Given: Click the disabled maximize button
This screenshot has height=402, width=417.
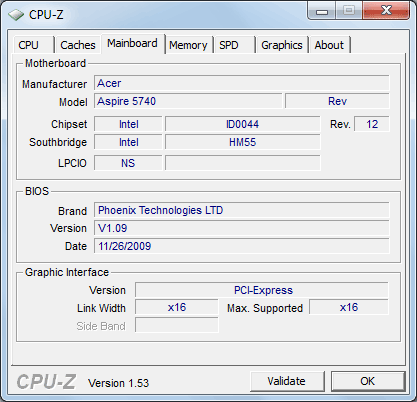Looking at the screenshot, I should pos(349,11).
